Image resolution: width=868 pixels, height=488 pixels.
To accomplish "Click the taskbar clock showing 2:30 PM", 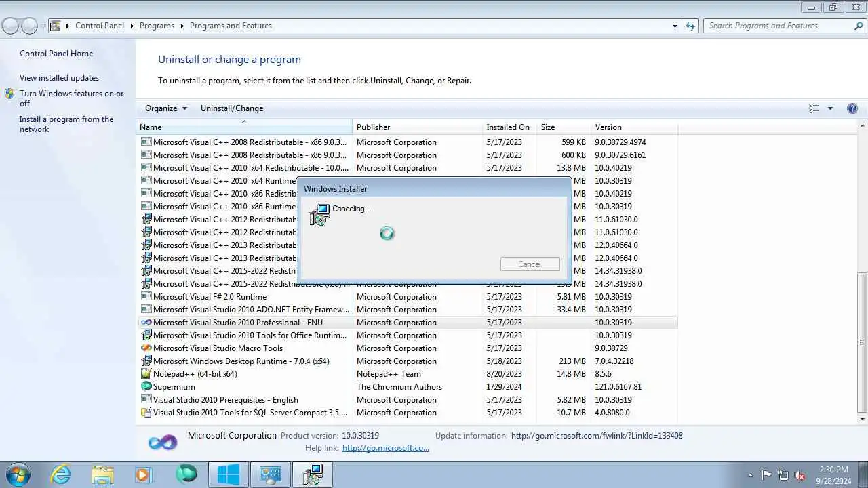I will [833, 475].
